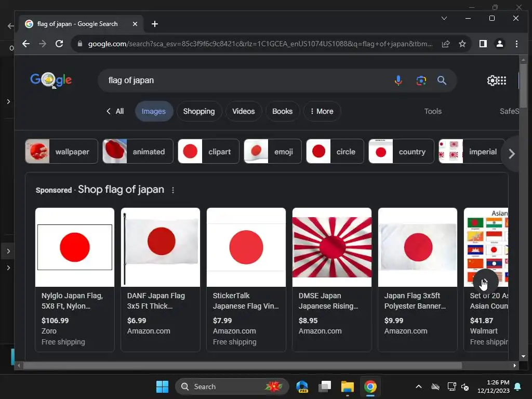Open a new tab with plus button
The height and width of the screenshot is (399, 532).
pyautogui.click(x=155, y=24)
